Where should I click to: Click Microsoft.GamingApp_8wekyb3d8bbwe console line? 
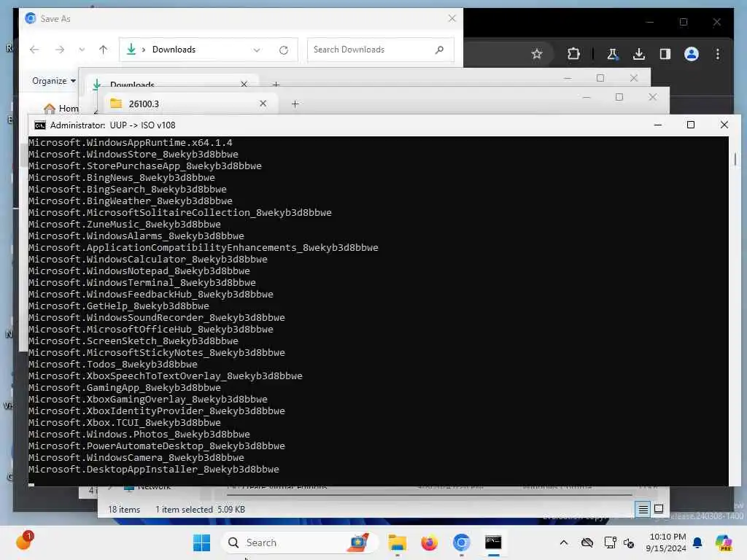tap(124, 388)
